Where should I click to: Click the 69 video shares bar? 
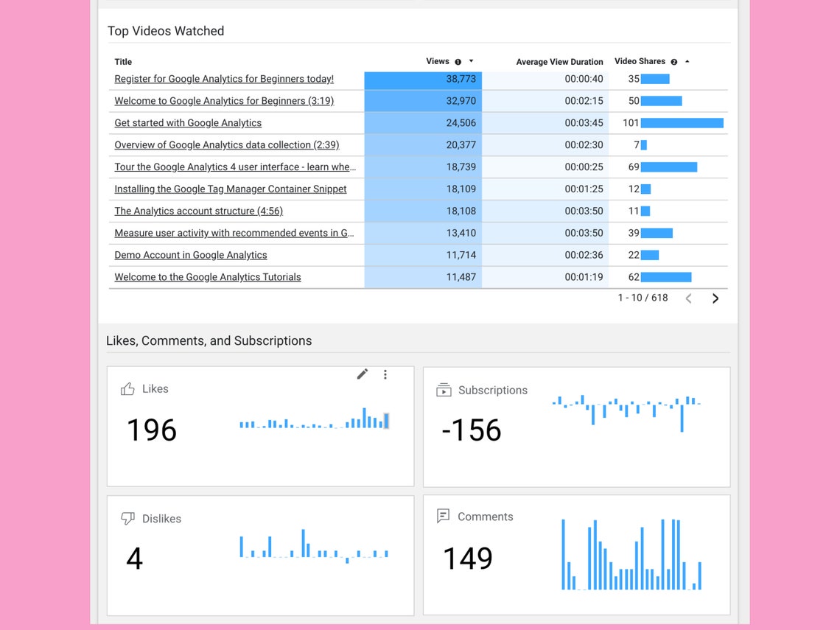coord(669,167)
